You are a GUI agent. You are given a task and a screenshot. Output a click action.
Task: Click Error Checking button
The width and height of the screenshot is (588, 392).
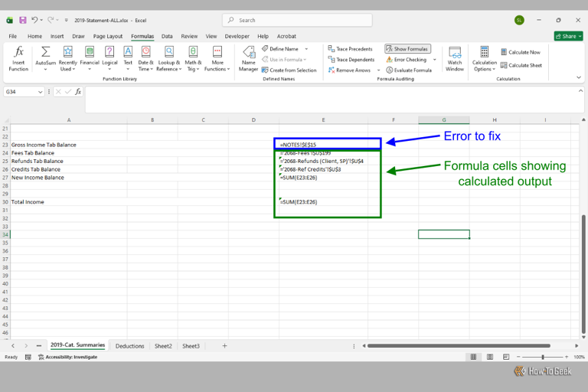(x=407, y=59)
